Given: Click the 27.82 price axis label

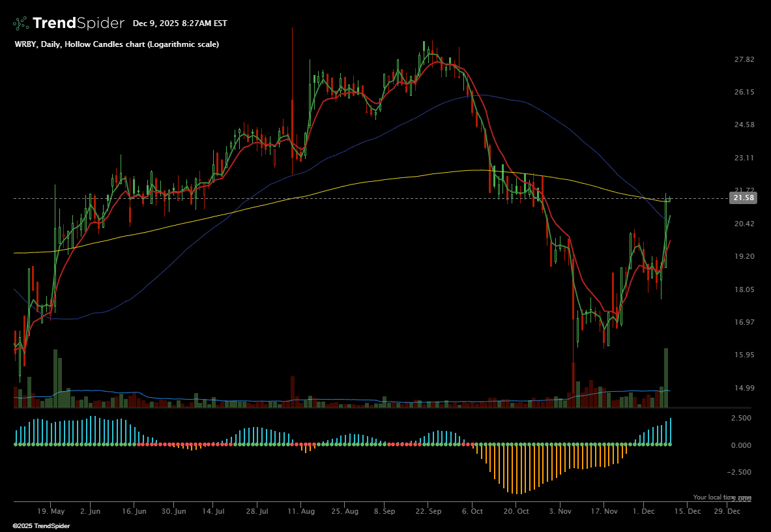Looking at the screenshot, I should 744,59.
